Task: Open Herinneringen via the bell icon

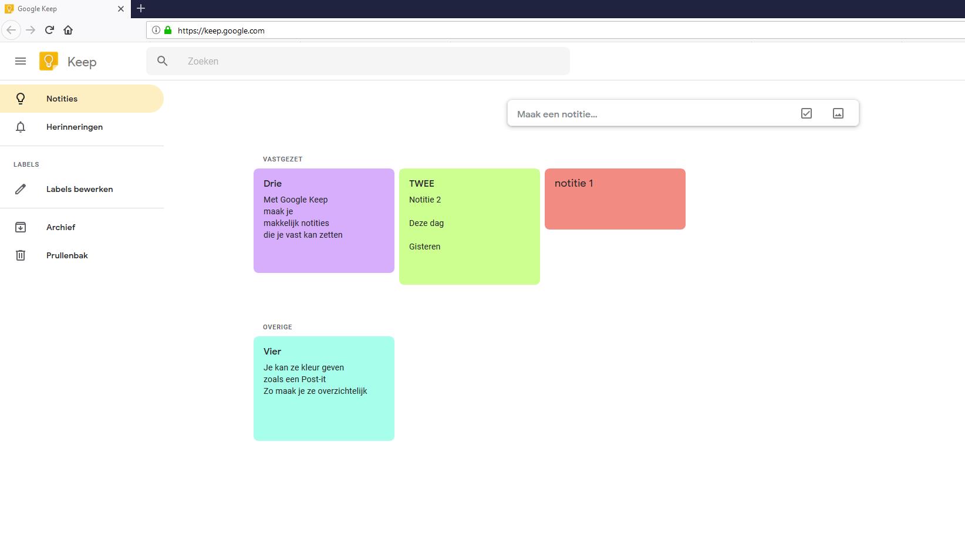Action: pos(21,127)
